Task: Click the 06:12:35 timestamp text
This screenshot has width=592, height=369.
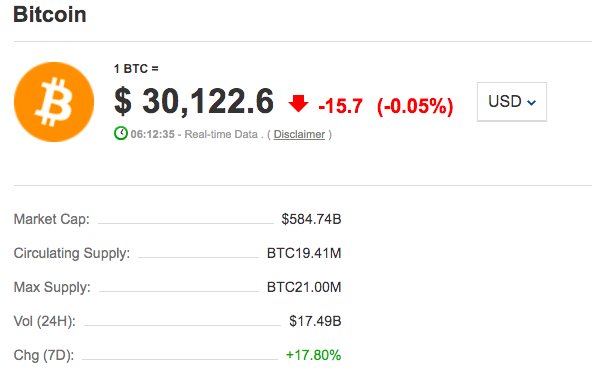Action: coord(153,134)
